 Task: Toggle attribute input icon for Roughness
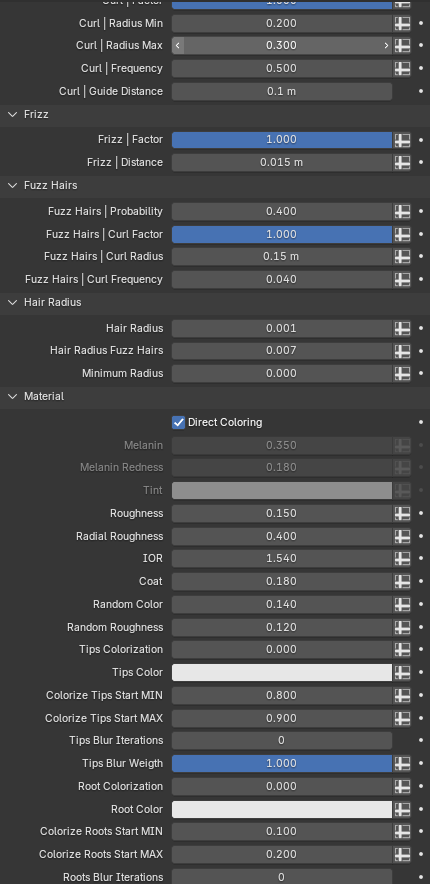(x=402, y=514)
